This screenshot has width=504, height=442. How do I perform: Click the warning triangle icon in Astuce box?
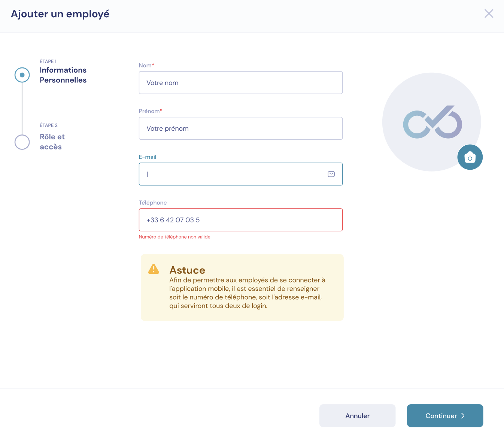(x=154, y=269)
